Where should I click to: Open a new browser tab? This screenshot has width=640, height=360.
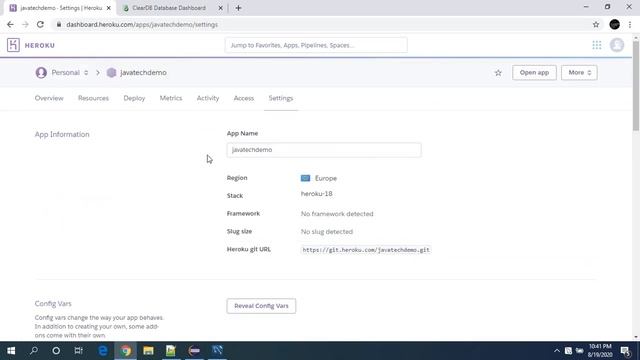pos(238,8)
